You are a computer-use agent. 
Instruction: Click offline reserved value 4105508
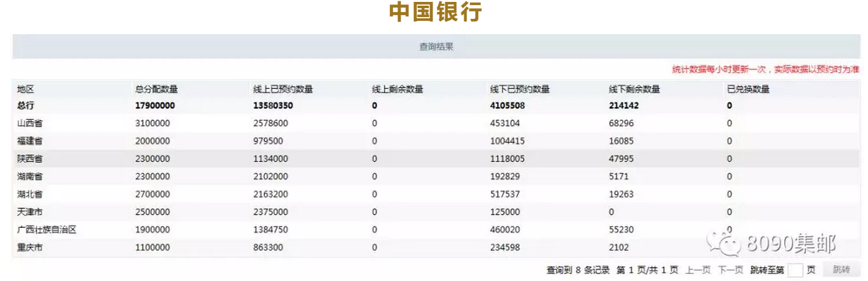(507, 105)
